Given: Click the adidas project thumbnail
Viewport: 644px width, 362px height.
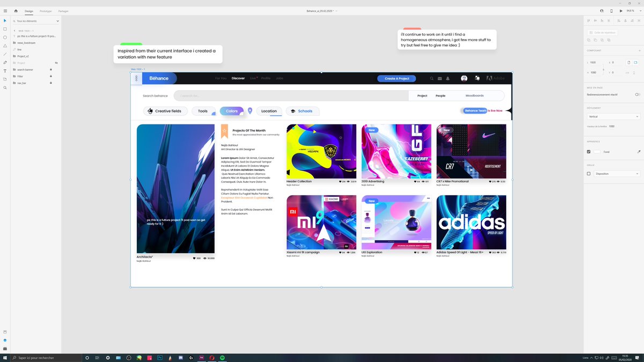Looking at the screenshot, I should pyautogui.click(x=471, y=223).
